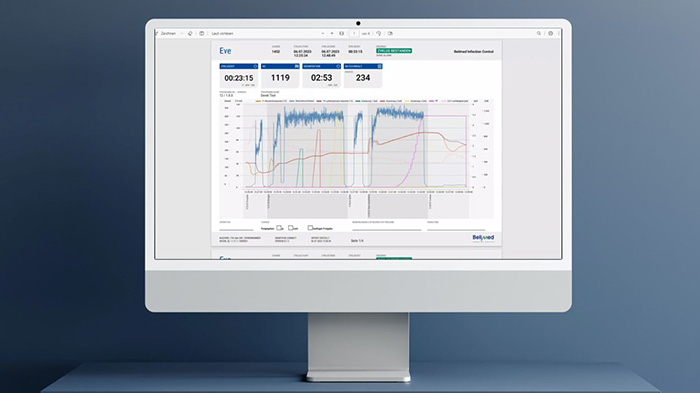
Task: Open the settings gear icon
Action: click(x=550, y=33)
